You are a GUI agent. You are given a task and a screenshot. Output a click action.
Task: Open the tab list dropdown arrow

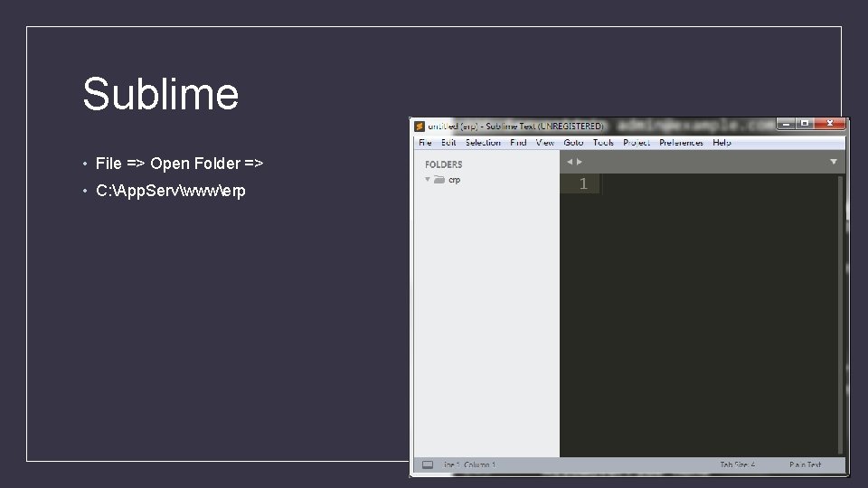[833, 162]
